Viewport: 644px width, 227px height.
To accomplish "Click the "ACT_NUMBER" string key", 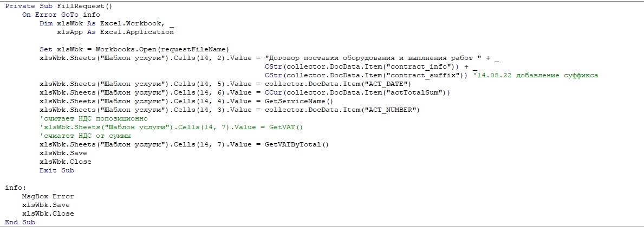I will point(392,110).
